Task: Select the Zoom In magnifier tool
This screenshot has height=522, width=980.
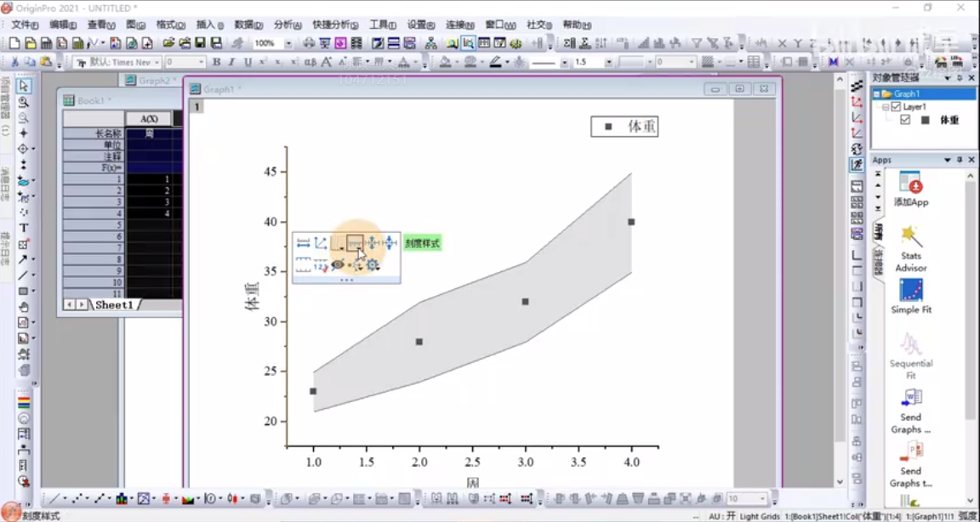Action: click(23, 102)
